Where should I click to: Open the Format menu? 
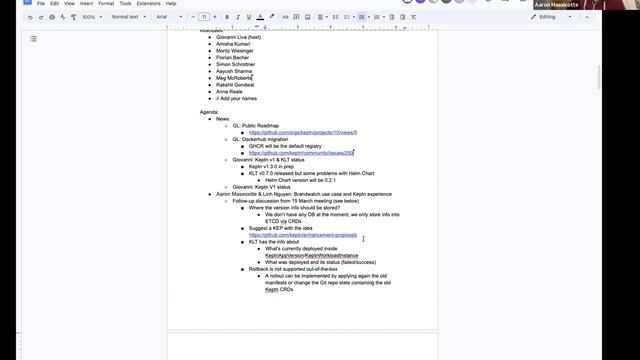click(x=106, y=3)
